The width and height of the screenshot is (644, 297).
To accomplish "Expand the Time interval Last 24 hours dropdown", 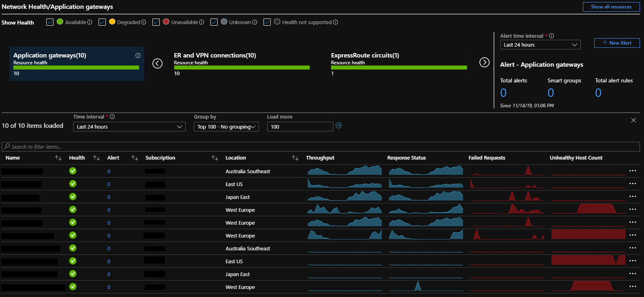I will click(130, 127).
